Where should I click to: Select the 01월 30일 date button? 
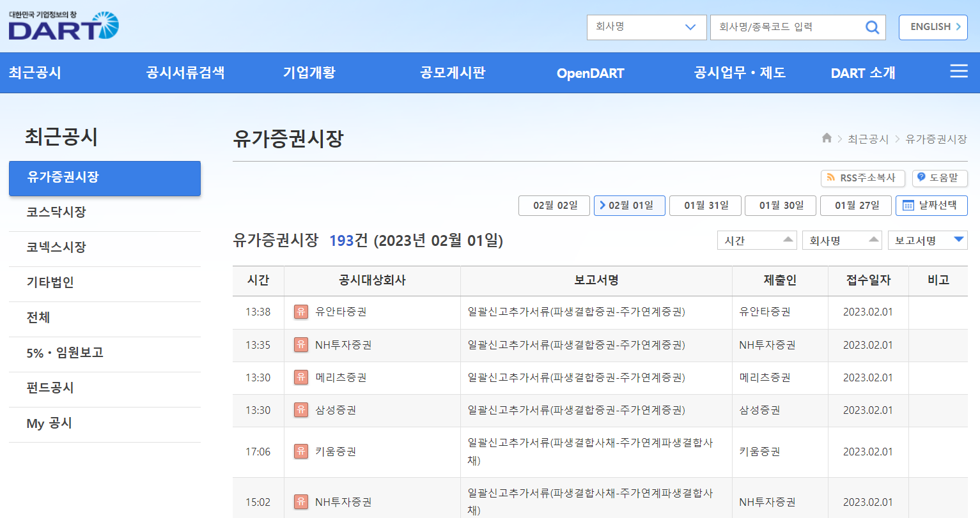coord(781,206)
